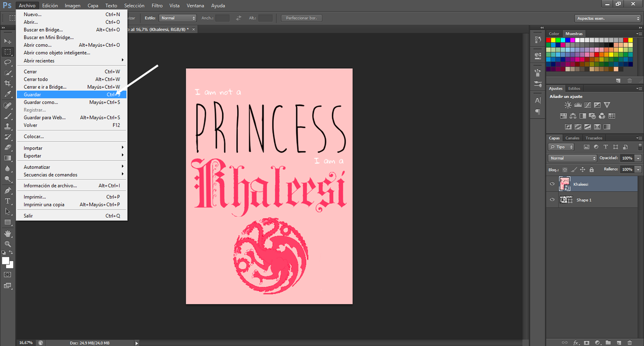Open the Opacidad percentage dropdown
The height and width of the screenshot is (346, 644).
pyautogui.click(x=638, y=158)
